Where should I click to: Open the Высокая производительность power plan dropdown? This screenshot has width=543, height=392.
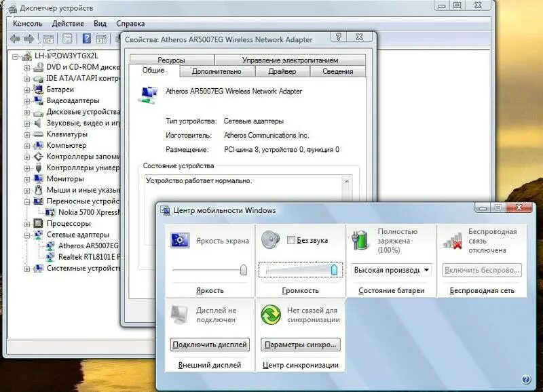[x=391, y=270]
